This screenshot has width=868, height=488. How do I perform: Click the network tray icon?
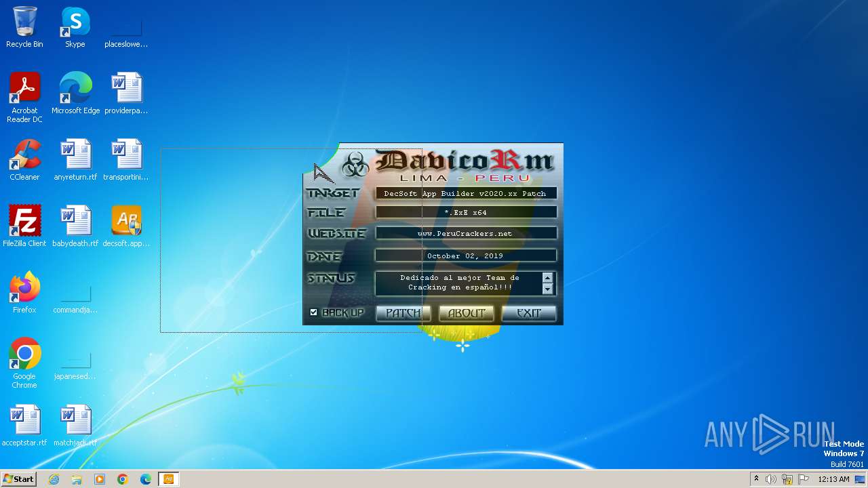[x=787, y=479]
